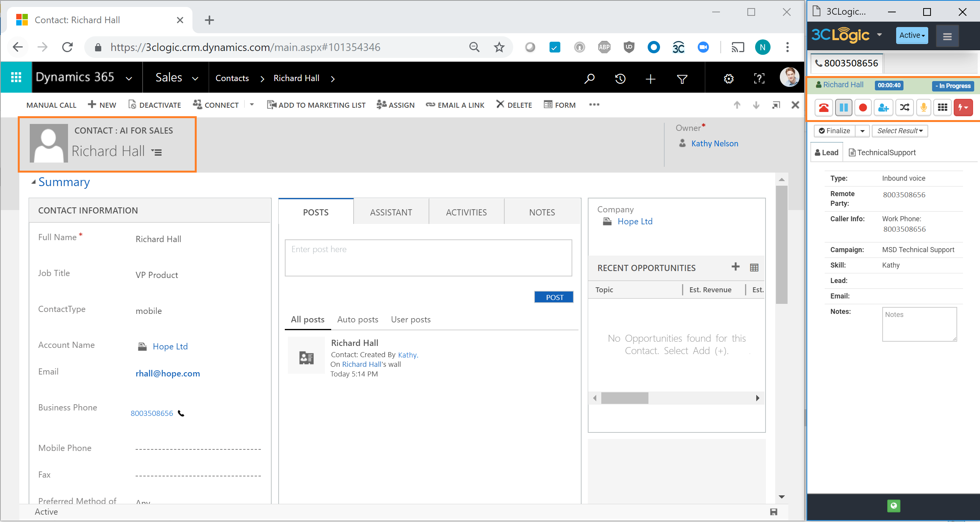
Task: Click the add contact/person icon in call panel
Action: click(883, 107)
